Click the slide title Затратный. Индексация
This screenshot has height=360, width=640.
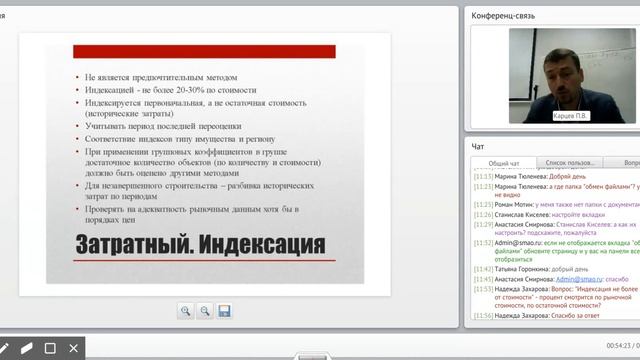point(200,244)
